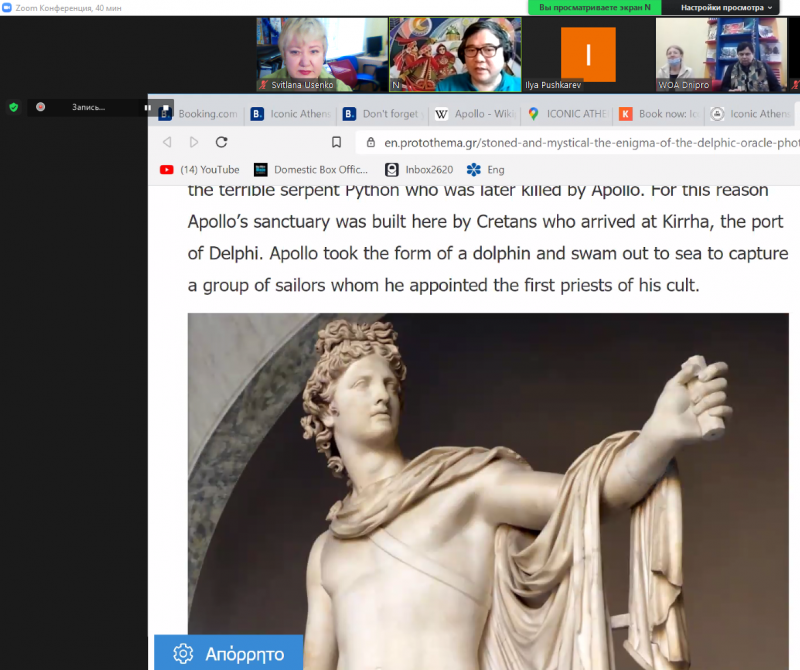Viewport: 800px width, 670px height.
Task: Switch to the Don't forget tab
Action: point(383,114)
